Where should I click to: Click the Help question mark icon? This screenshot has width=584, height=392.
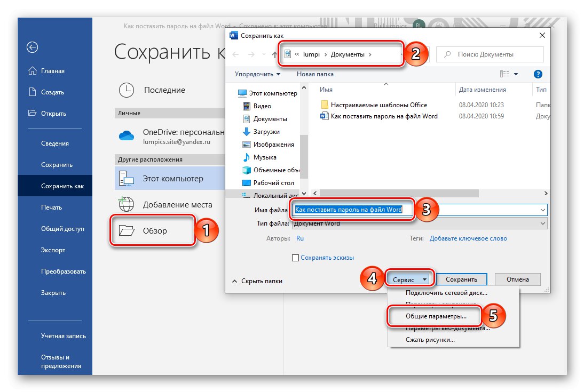[x=538, y=74]
